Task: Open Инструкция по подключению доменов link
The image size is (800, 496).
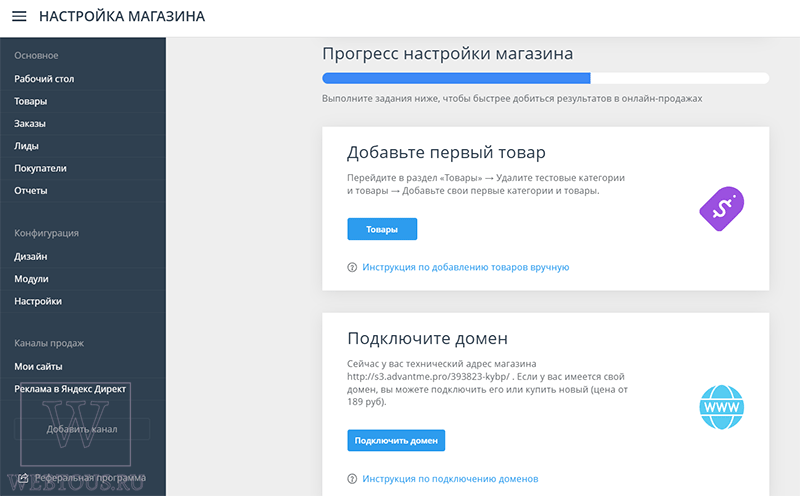Action: (450, 479)
